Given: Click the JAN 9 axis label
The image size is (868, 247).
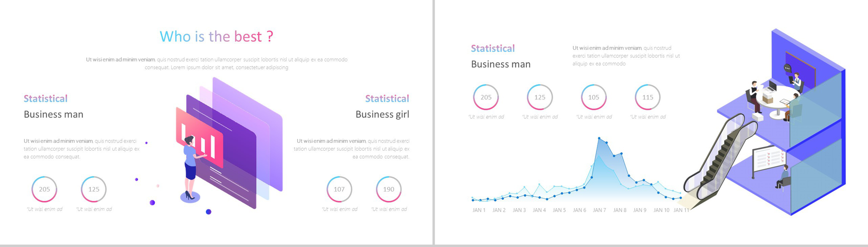Looking at the screenshot, I should [640, 210].
